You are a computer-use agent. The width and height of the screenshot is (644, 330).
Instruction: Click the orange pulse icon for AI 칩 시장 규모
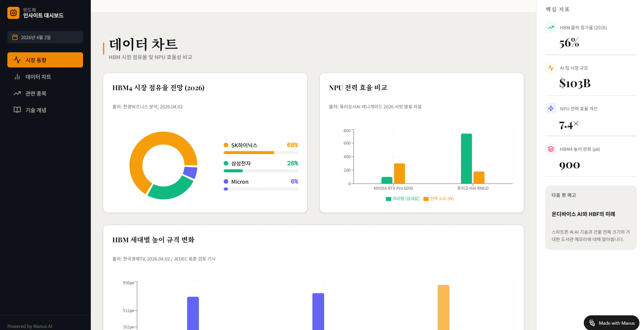click(x=551, y=68)
